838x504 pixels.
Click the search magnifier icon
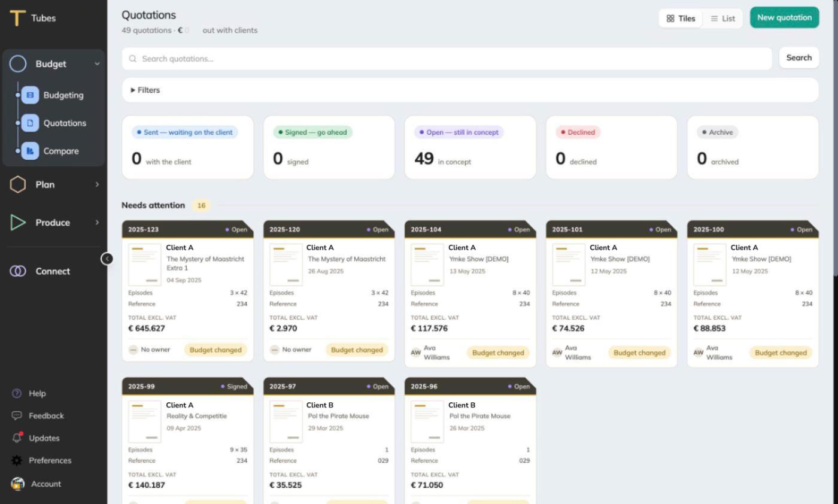tap(133, 59)
